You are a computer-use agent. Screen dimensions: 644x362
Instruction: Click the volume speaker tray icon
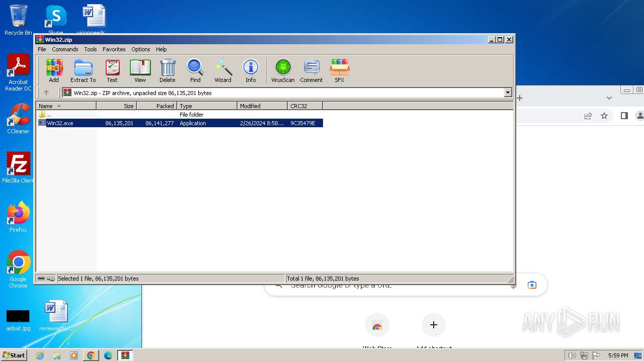572,355
